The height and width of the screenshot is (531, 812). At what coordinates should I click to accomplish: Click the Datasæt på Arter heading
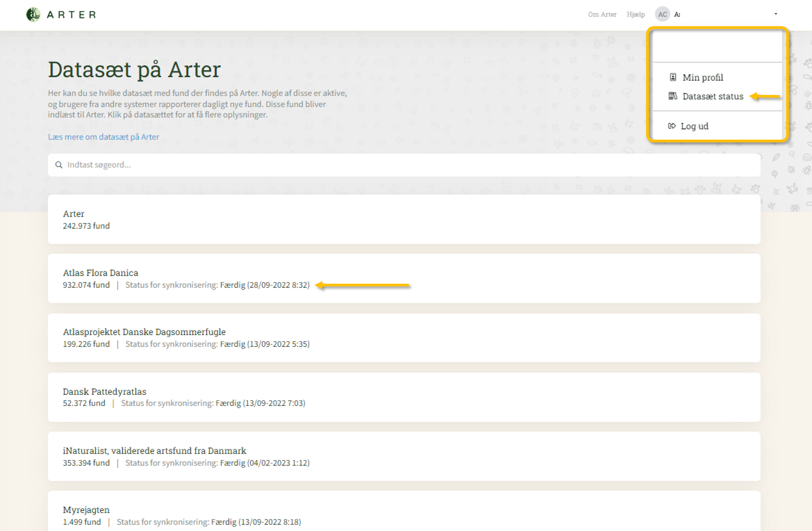[134, 70]
